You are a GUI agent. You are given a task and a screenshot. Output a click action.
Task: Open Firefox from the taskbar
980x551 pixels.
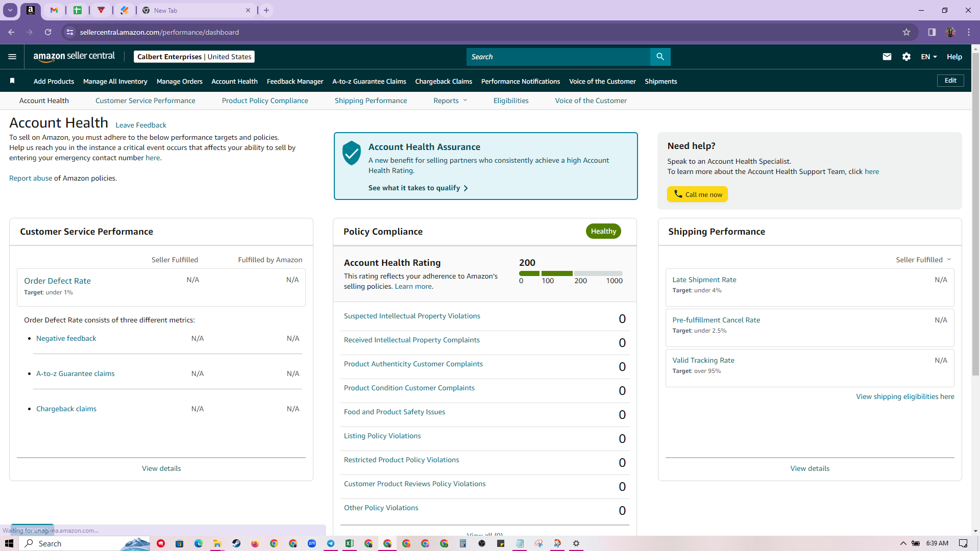255,543
